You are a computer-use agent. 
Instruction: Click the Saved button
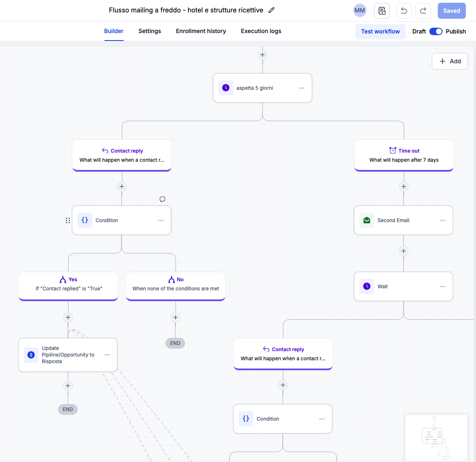(451, 11)
